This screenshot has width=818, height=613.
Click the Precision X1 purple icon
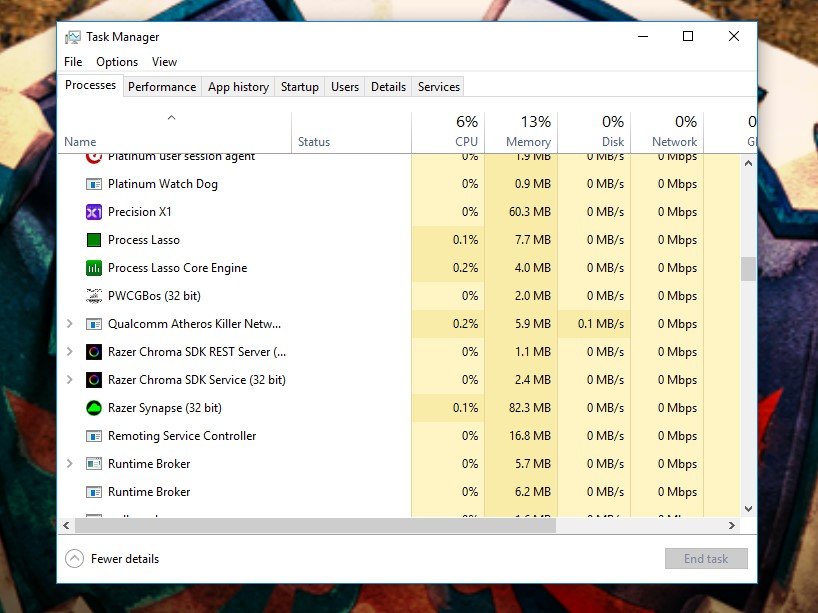pyautogui.click(x=93, y=212)
